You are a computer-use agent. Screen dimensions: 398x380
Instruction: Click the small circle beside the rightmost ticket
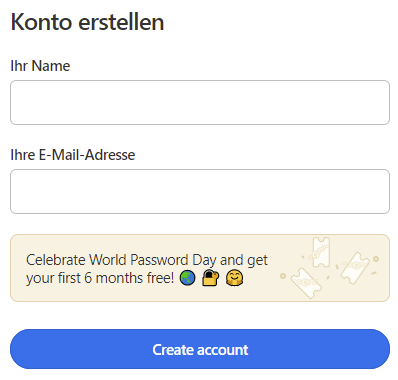point(376,259)
